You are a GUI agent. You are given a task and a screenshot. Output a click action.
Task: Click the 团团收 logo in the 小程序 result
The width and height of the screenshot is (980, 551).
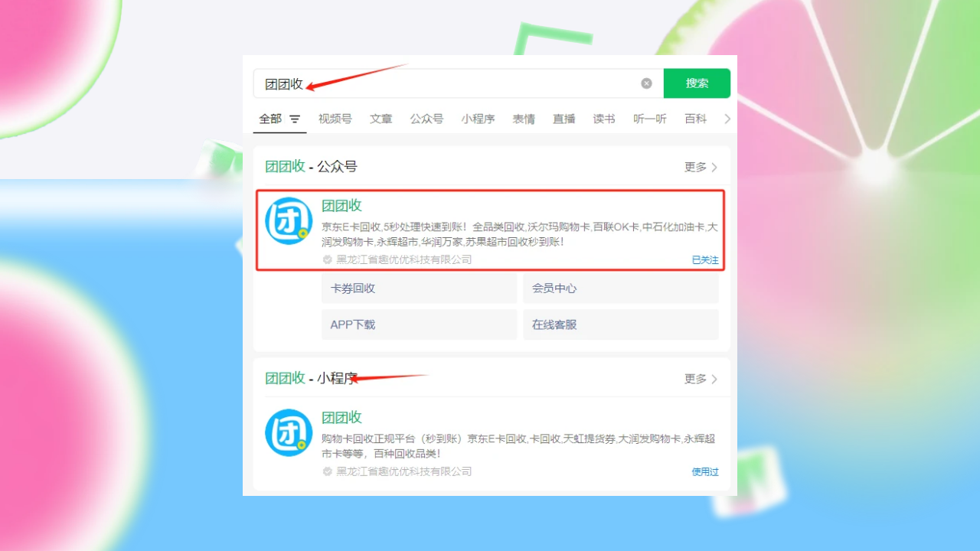coord(289,433)
